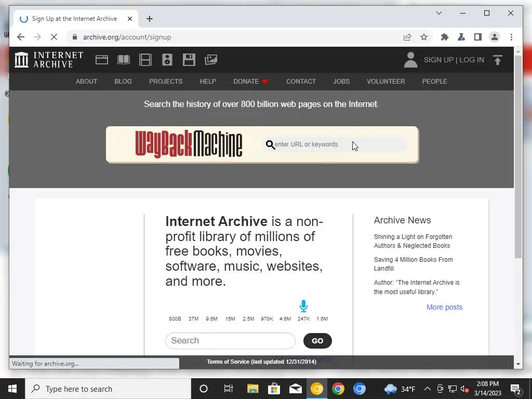The height and width of the screenshot is (399, 532).
Task: Open the Web (Wayback) media icon
Action: tap(101, 60)
